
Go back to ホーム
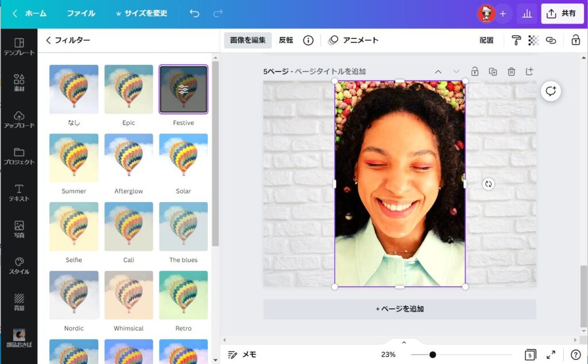(30, 14)
